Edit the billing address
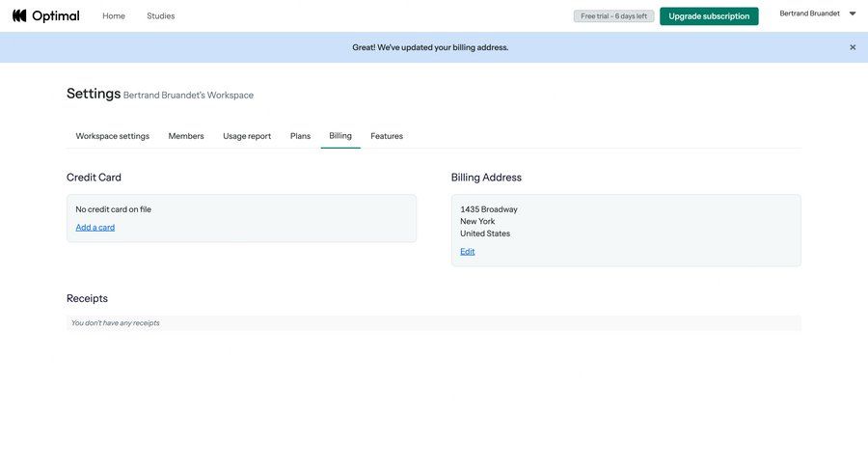This screenshot has width=868, height=467. [467, 252]
